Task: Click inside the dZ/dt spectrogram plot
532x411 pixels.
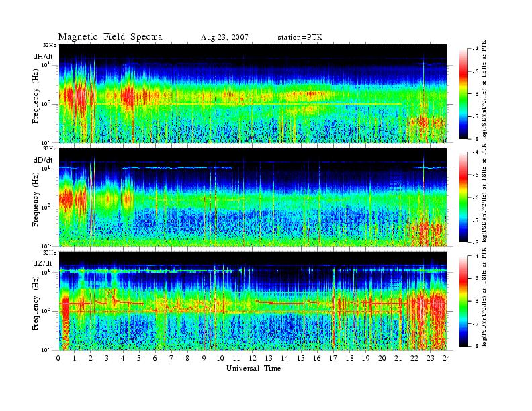Action: click(x=253, y=301)
